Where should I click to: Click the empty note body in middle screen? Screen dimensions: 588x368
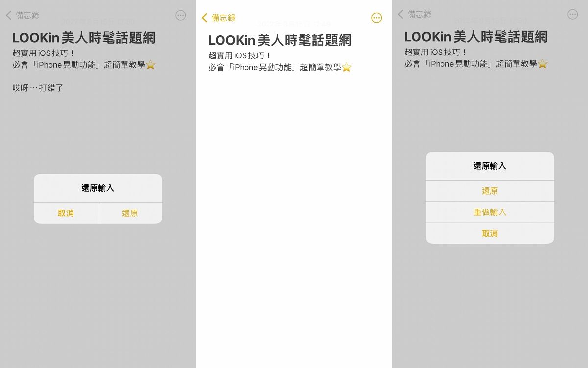tap(294, 221)
